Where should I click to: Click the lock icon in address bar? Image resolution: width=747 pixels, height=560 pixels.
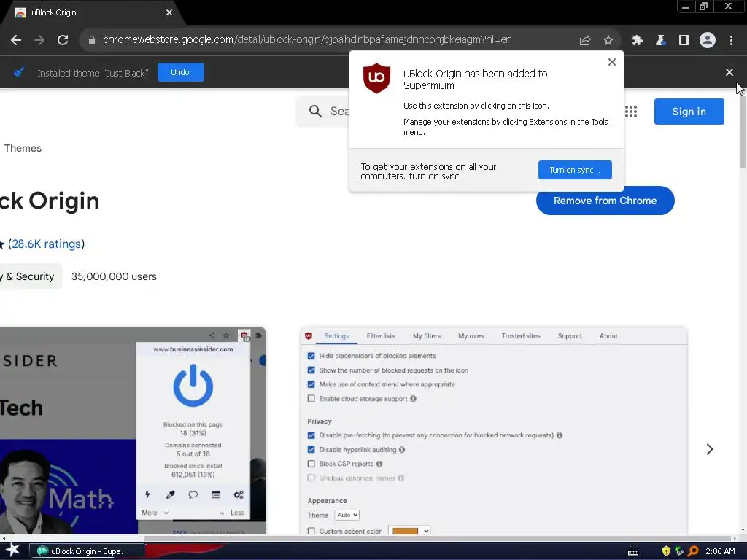92,40
